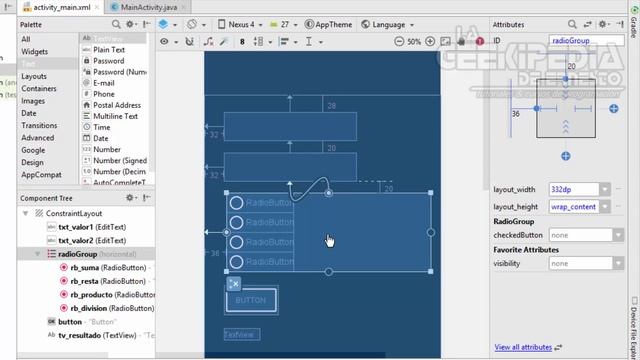Select third RadioButton in blueprint
This screenshot has height=360, width=640.
pyautogui.click(x=260, y=242)
